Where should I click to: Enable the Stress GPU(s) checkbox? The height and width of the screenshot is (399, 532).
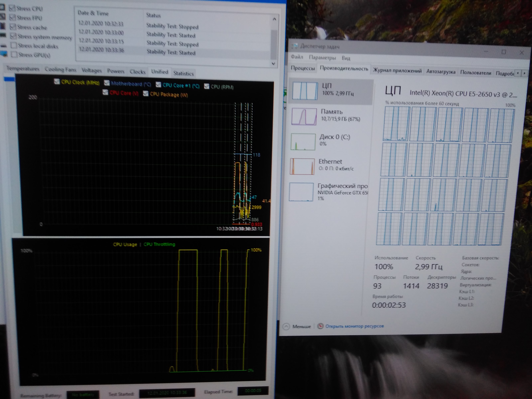14,55
